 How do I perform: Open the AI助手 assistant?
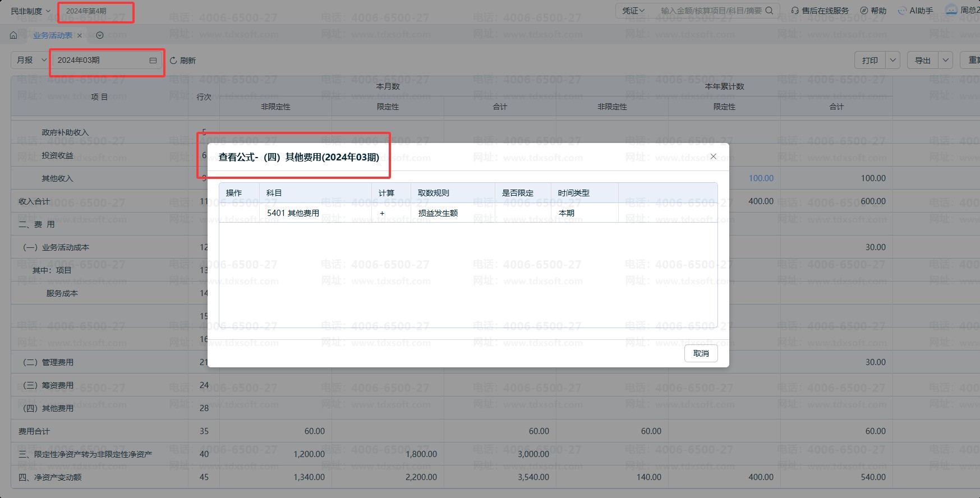(915, 11)
